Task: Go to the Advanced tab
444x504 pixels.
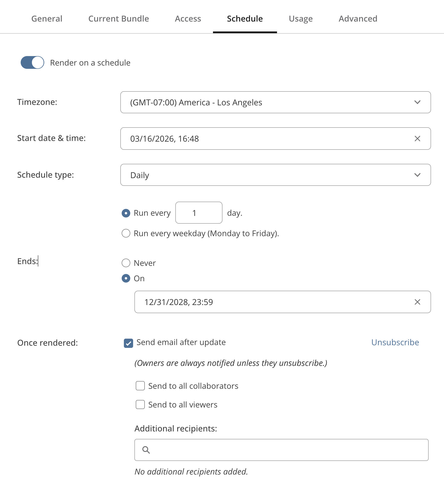Action: [x=358, y=19]
